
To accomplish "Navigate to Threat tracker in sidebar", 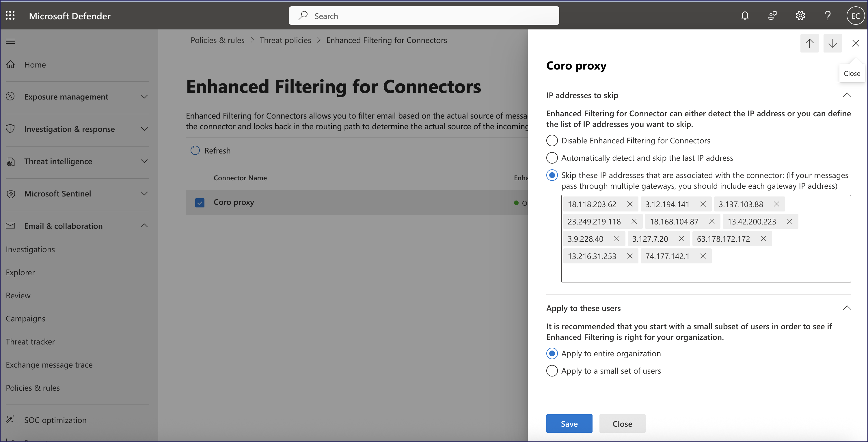I will click(x=30, y=341).
